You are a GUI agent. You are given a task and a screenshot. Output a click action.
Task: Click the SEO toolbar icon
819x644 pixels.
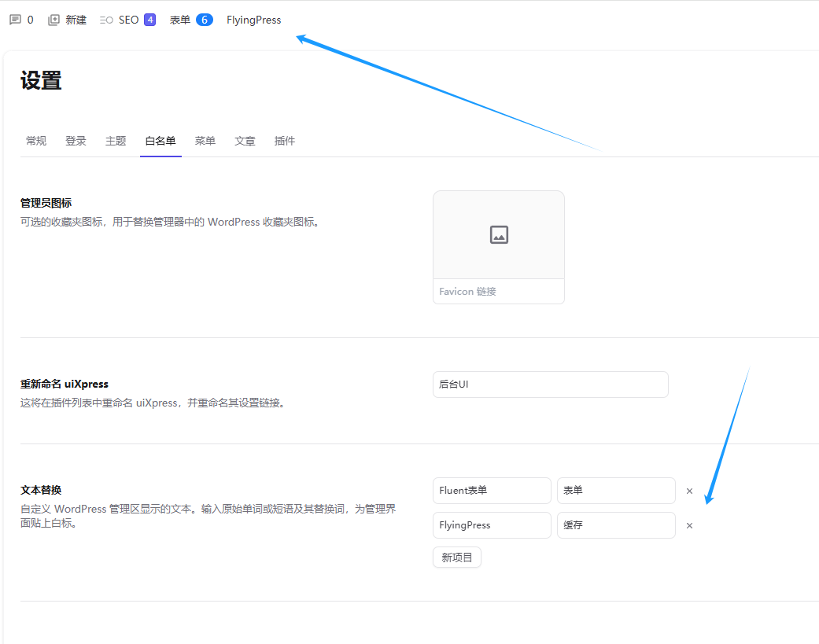(x=106, y=20)
